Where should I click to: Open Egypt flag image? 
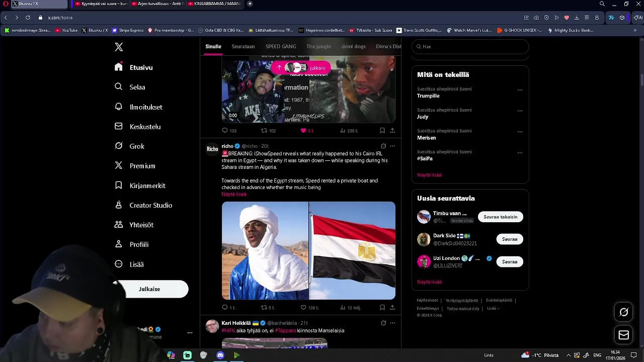click(x=352, y=250)
